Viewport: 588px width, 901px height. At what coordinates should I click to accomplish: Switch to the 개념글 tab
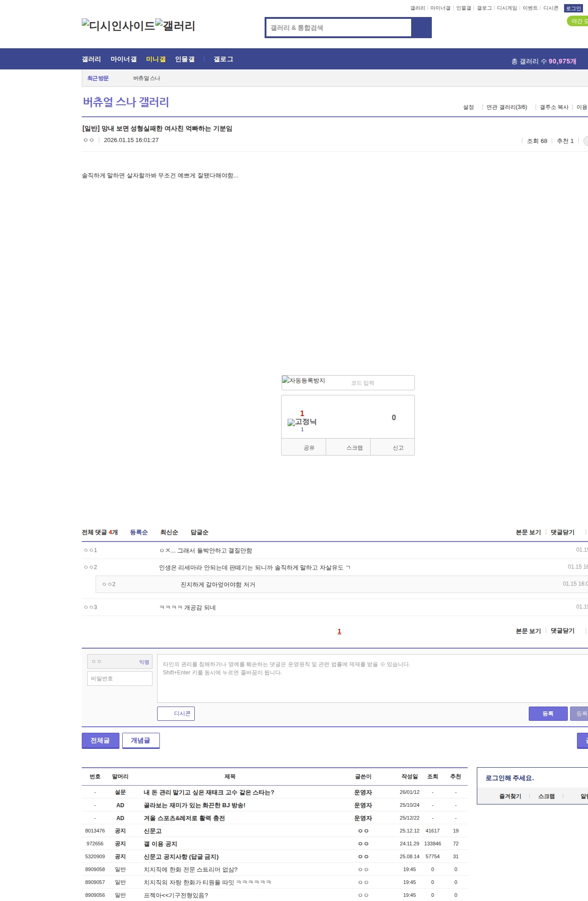coord(141,741)
